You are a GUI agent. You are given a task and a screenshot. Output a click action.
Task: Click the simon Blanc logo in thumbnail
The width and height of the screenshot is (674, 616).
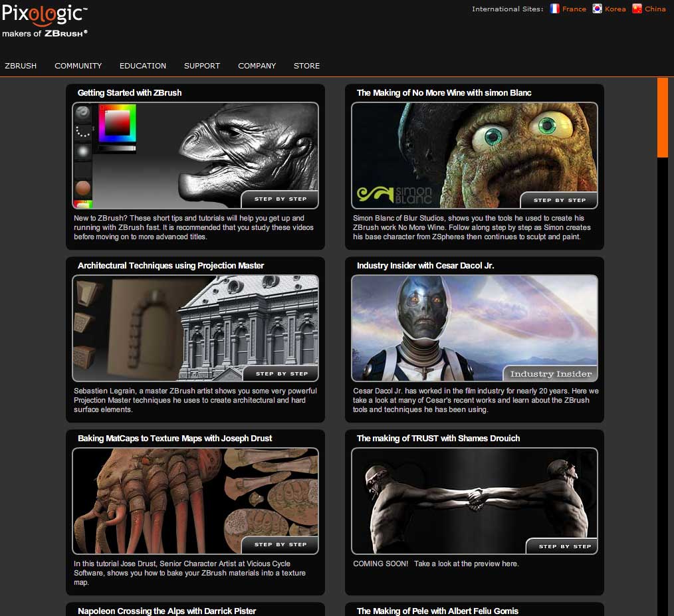coord(394,195)
